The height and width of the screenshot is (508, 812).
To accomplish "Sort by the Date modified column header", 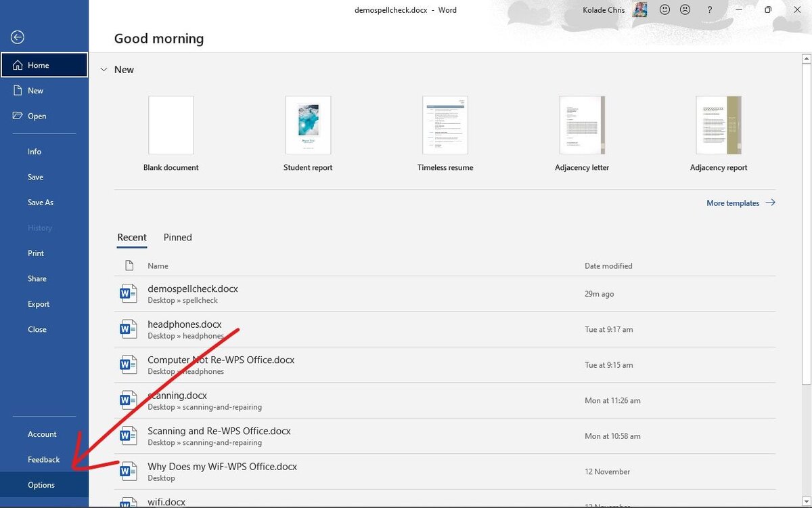I will point(608,266).
